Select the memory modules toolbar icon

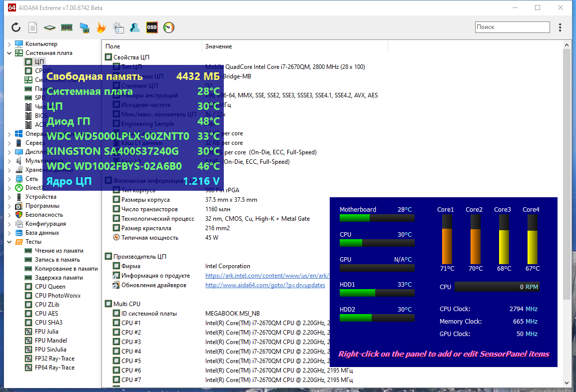click(x=67, y=27)
